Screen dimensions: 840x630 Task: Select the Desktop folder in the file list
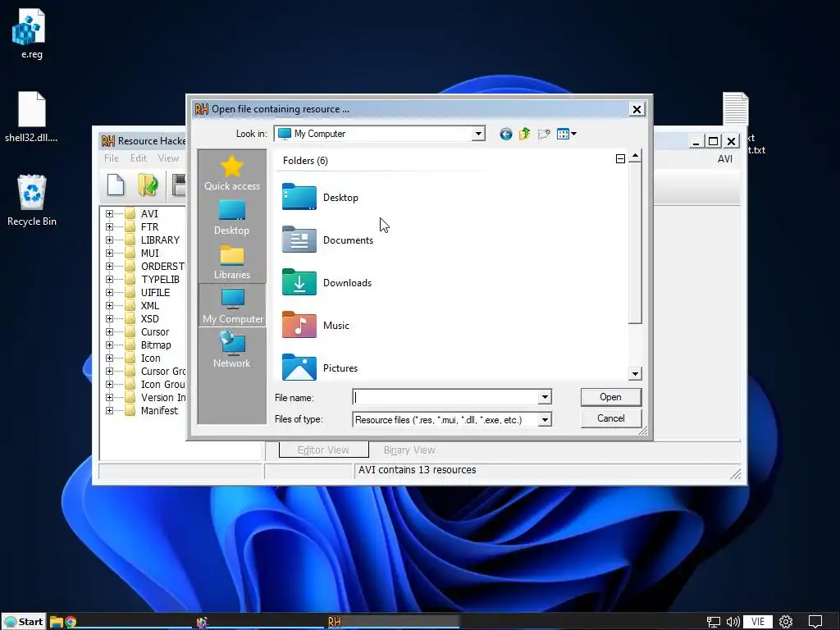point(321,197)
